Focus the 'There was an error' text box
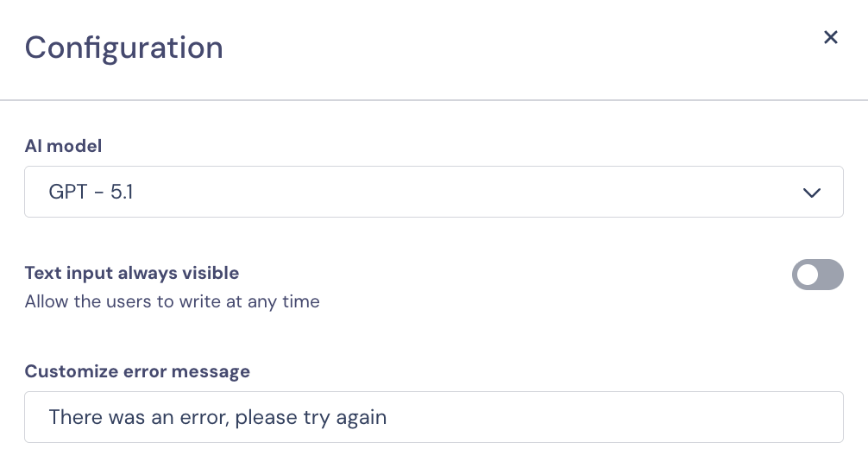The height and width of the screenshot is (468, 868). click(433, 417)
